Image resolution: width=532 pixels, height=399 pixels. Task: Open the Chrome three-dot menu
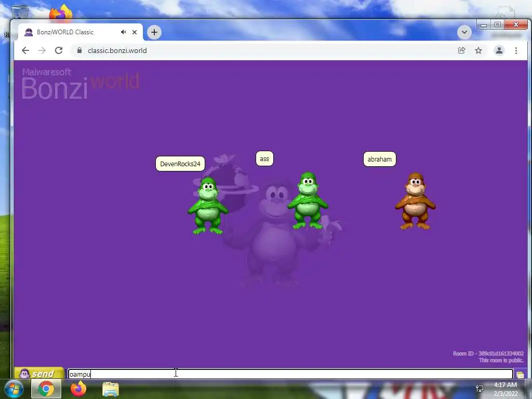pyautogui.click(x=516, y=50)
